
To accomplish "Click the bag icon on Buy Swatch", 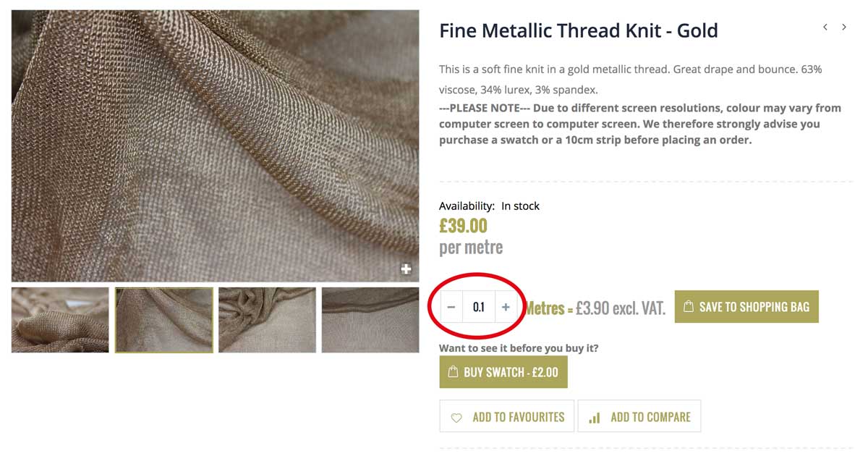I will (454, 372).
